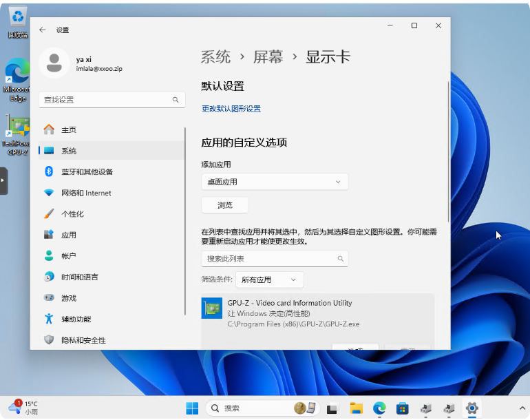Select 时间和语言 in the sidebar

click(112, 277)
